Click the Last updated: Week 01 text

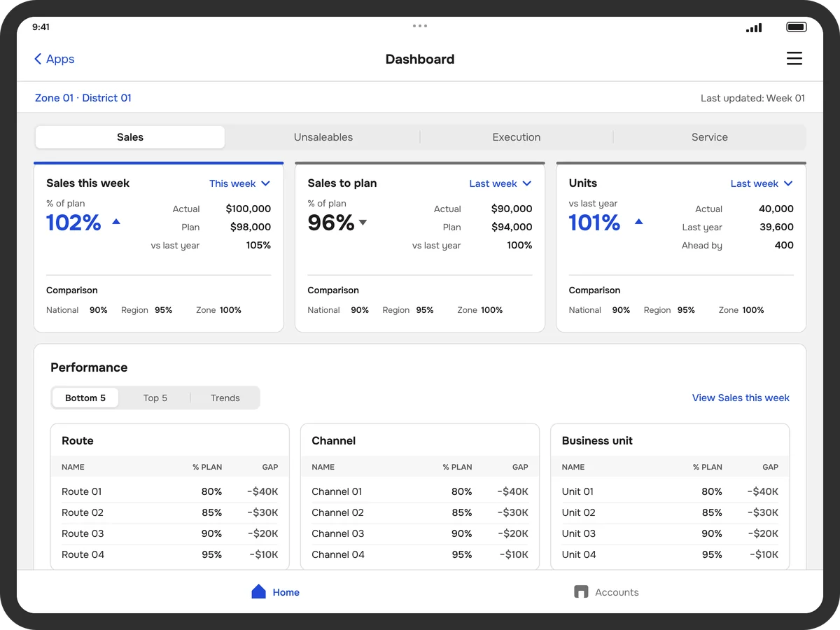[752, 98]
